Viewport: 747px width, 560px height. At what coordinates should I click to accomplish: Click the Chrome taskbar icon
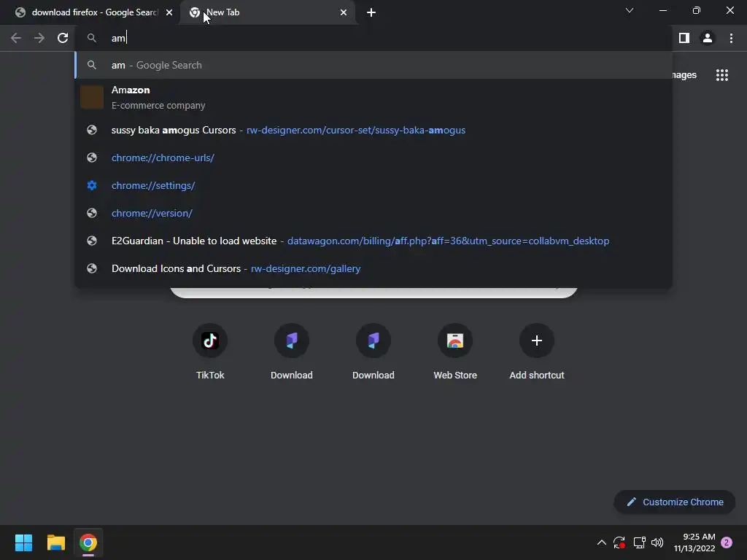click(88, 542)
